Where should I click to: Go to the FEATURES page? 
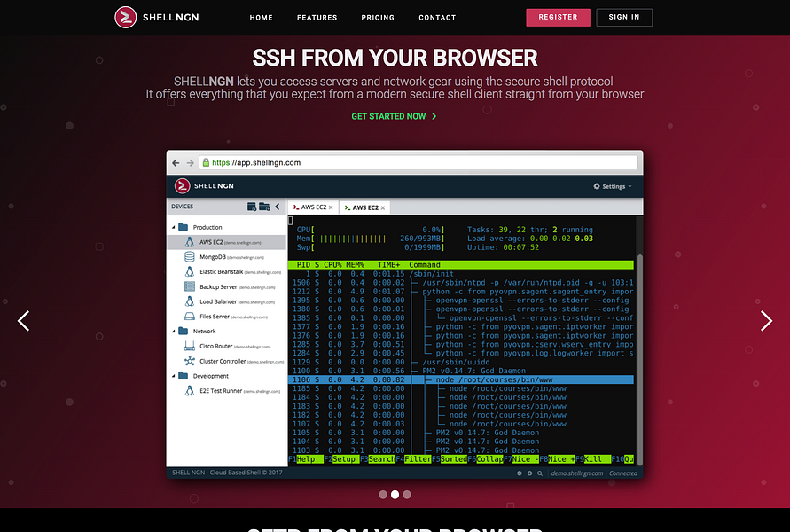click(317, 18)
